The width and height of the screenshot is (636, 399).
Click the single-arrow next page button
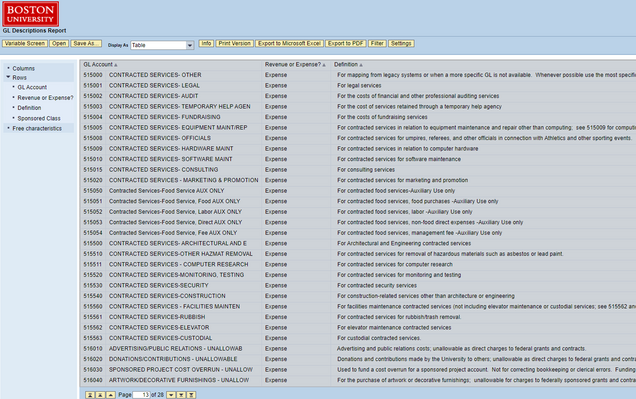(171, 395)
